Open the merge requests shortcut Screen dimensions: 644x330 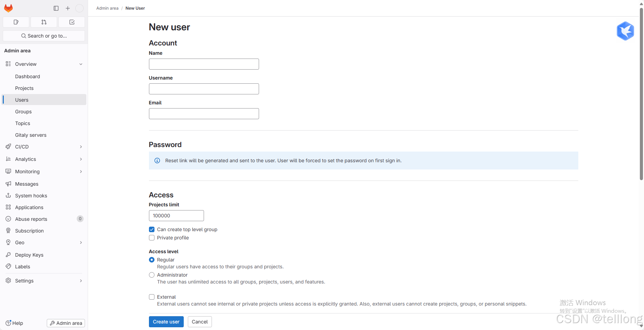[44, 22]
